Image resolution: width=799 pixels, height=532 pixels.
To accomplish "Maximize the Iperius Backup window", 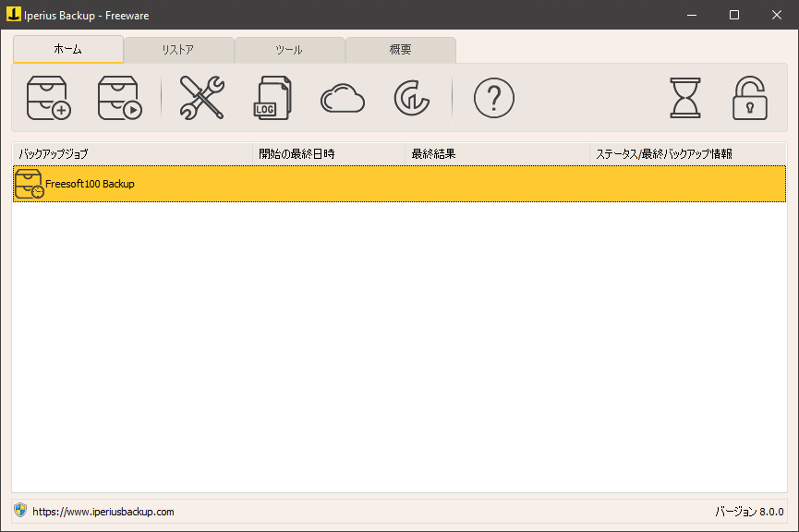I will (734, 15).
